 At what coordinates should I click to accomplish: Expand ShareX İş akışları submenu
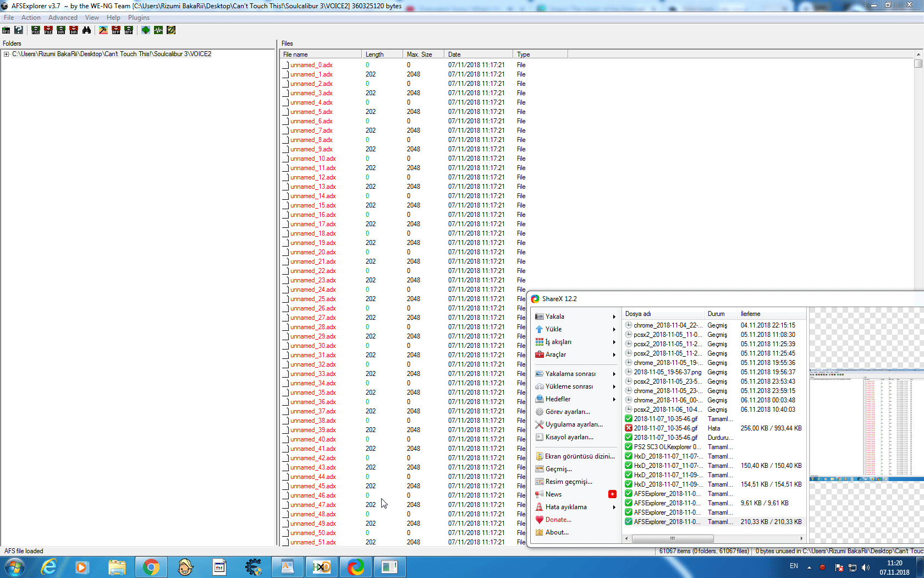click(x=614, y=342)
